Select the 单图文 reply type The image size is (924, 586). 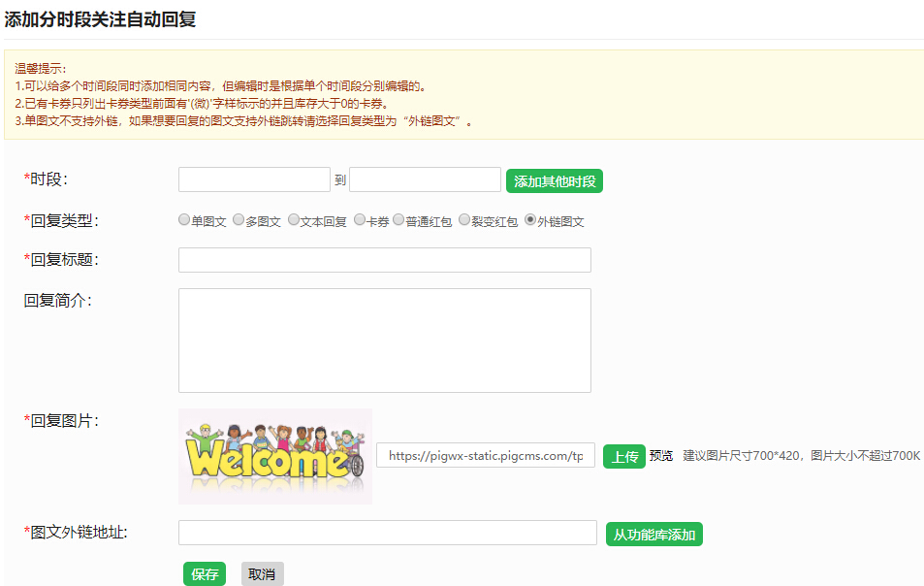pos(183,218)
